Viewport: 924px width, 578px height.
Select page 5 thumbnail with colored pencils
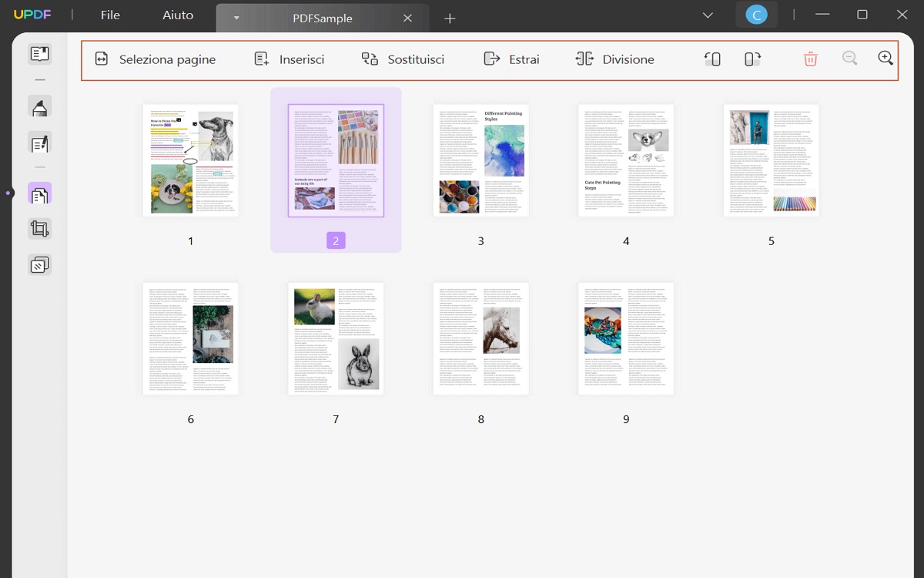pyautogui.click(x=771, y=160)
